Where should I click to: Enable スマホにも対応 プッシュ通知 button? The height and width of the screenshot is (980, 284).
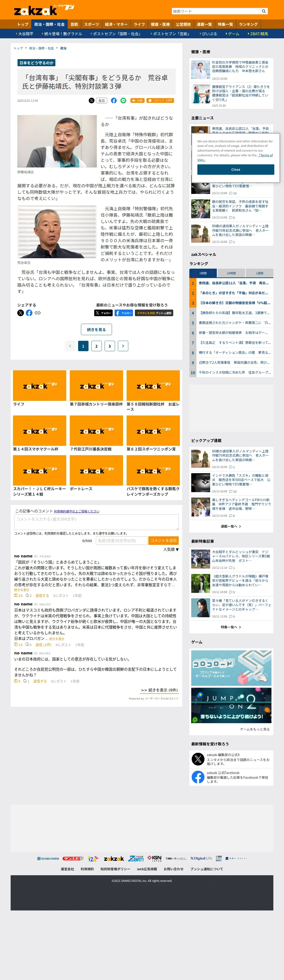pos(154,313)
